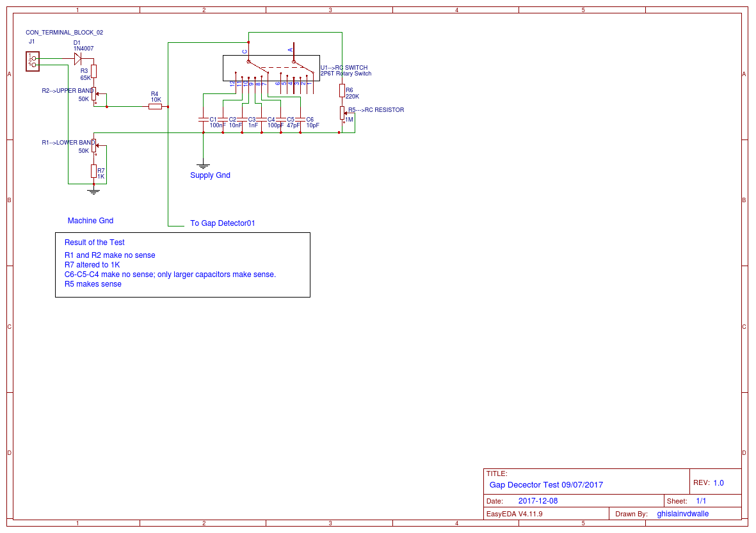The width and height of the screenshot is (756, 533).
Task: Select the 'To Gap Detector01' net label
Action: 223,223
